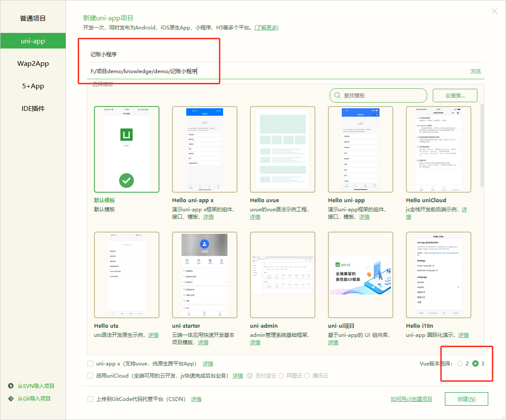
Task: Select the uni-app project type
Action: (33, 41)
